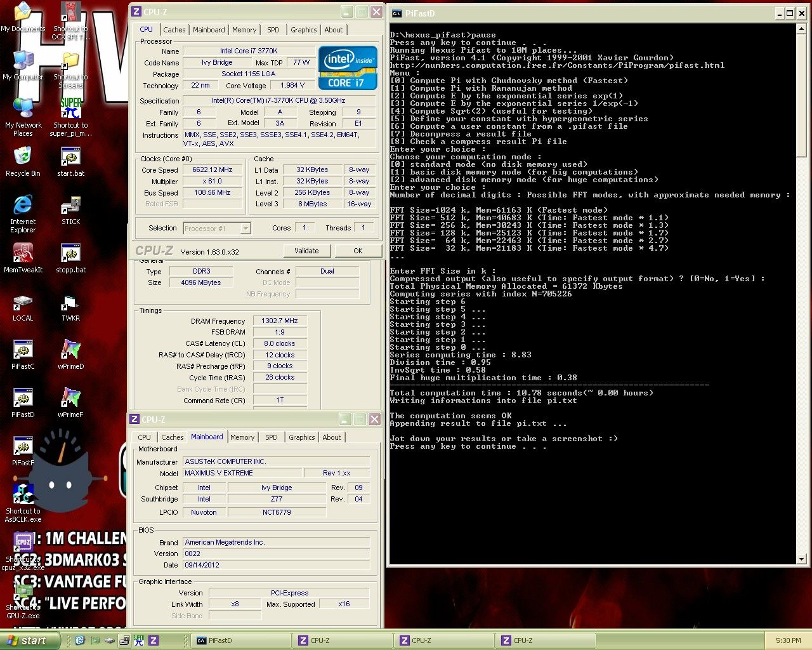This screenshot has height=650, width=812.
Task: Open Graphics tab in mainboard CPU-Z window
Action: (x=302, y=437)
